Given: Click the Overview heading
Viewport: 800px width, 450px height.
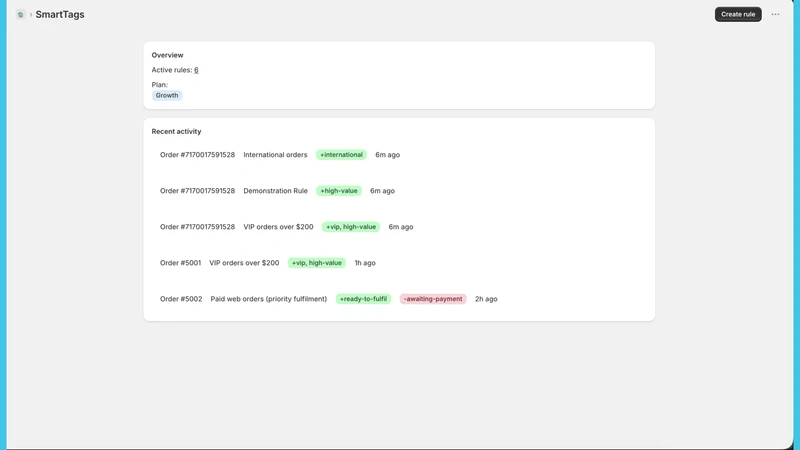Looking at the screenshot, I should 167,55.
